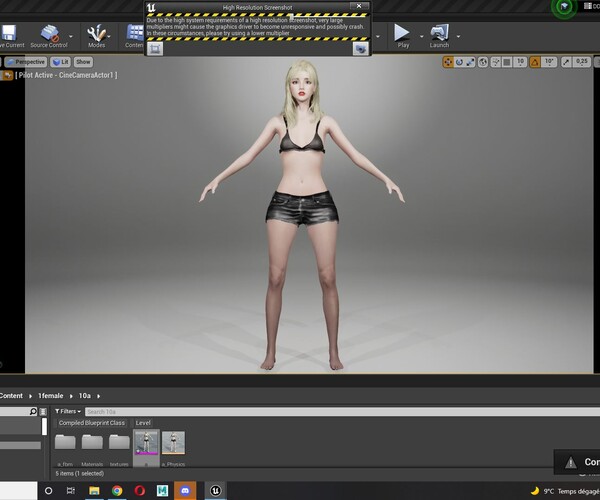Expand arrow after the 10a breadcrumb
This screenshot has width=600, height=500.
[x=98, y=396]
